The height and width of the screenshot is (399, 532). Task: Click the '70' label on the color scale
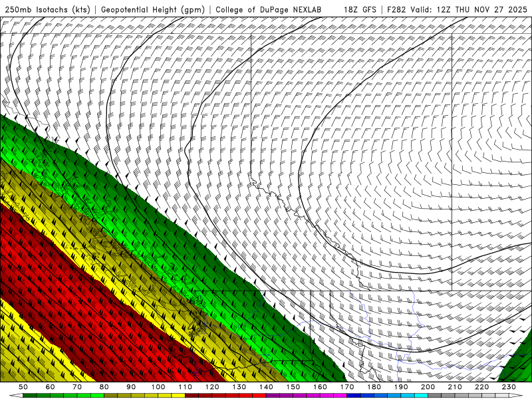coord(77,387)
